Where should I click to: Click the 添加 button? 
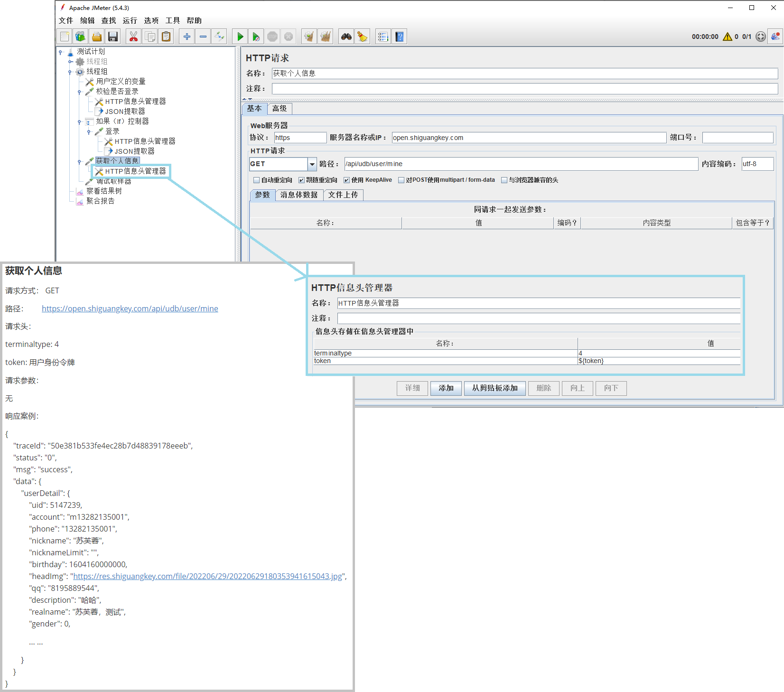click(x=446, y=388)
